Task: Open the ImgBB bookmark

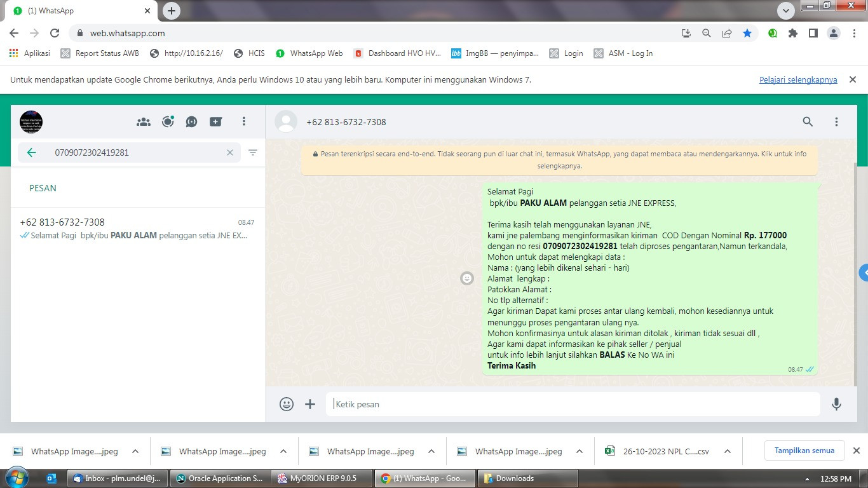Action: (x=494, y=53)
